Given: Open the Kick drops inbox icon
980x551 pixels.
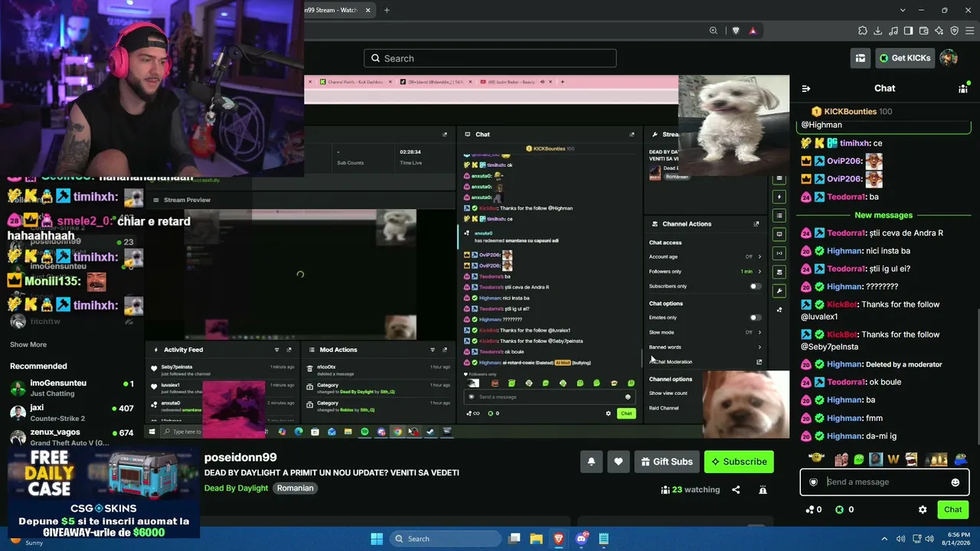Looking at the screenshot, I should pyautogui.click(x=861, y=58).
